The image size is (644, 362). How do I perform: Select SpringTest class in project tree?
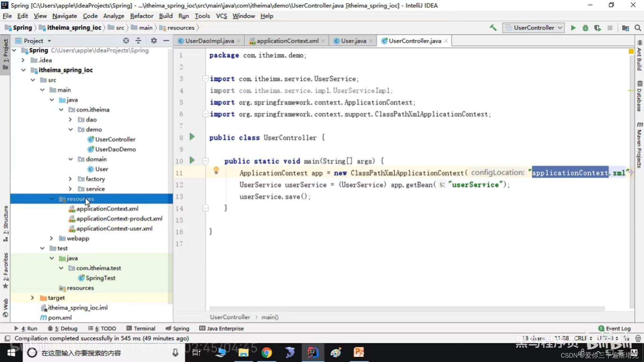[x=97, y=278]
